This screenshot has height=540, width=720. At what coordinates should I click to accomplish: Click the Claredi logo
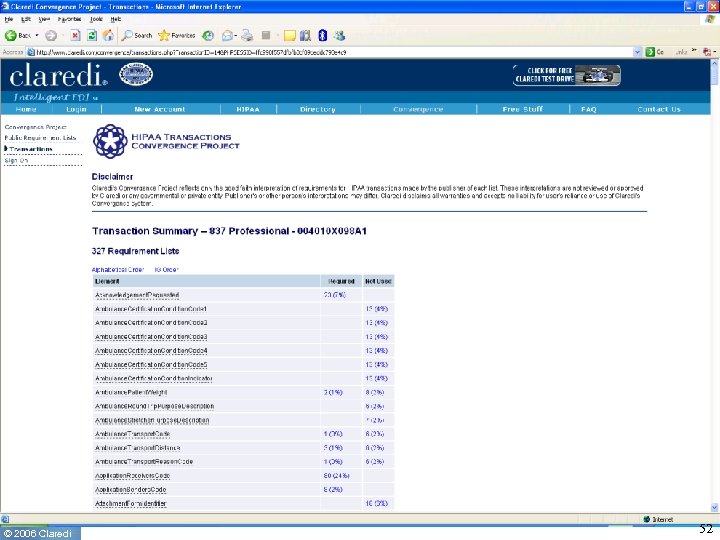coord(58,75)
